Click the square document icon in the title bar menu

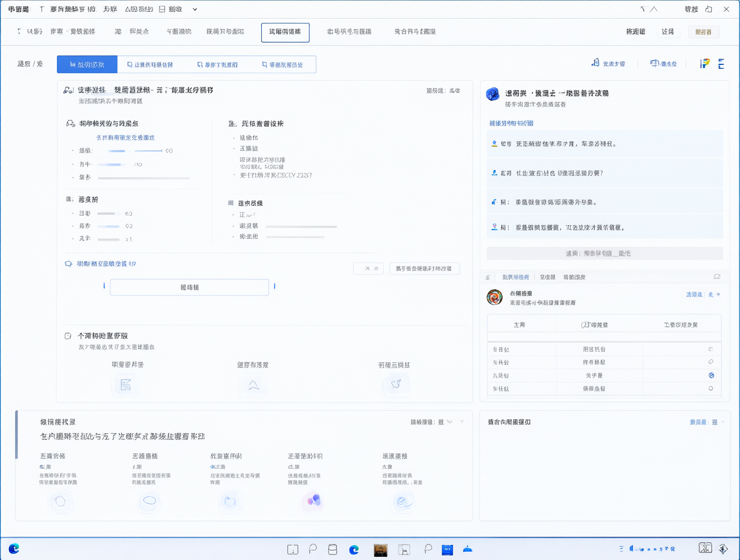pyautogui.click(x=162, y=9)
